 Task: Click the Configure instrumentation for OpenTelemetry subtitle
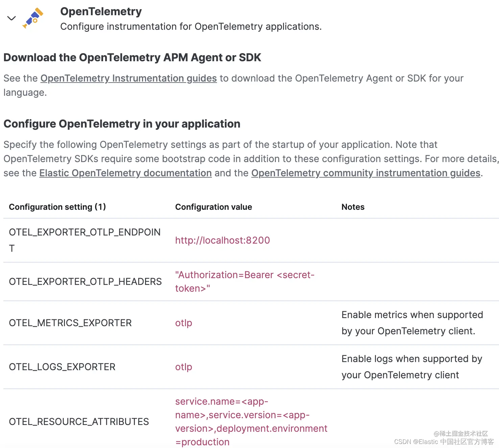coord(191,26)
